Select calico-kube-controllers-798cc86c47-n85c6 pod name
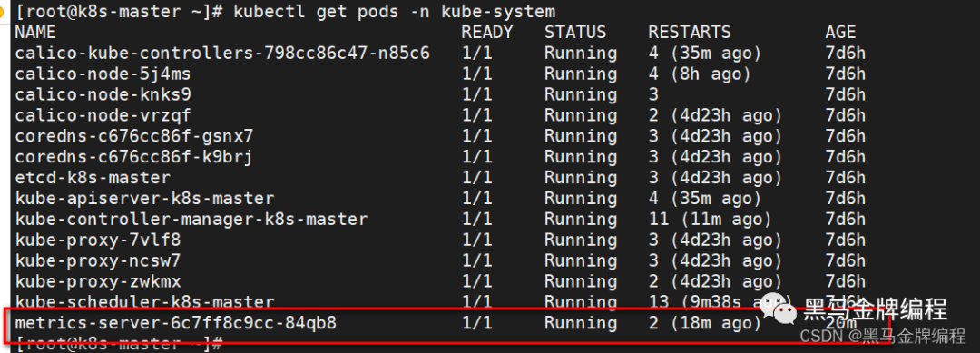980x353 pixels. (x=222, y=54)
